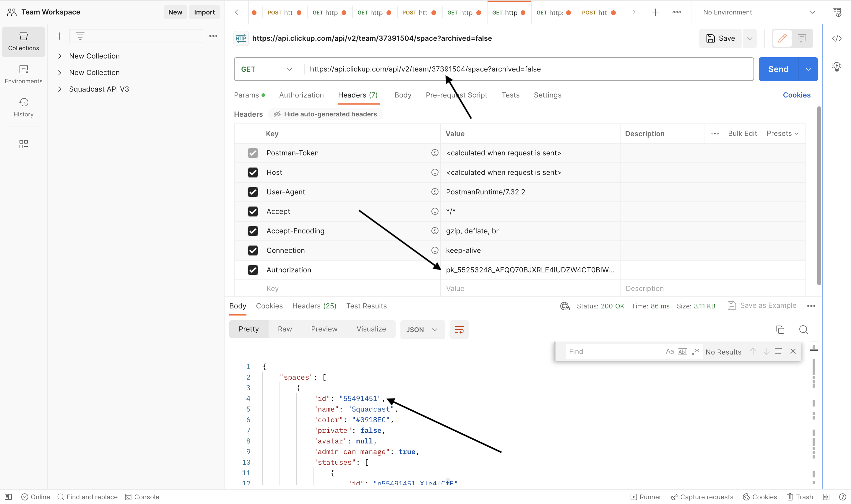Open the Test Results response tab
The height and width of the screenshot is (504, 851).
366,306
